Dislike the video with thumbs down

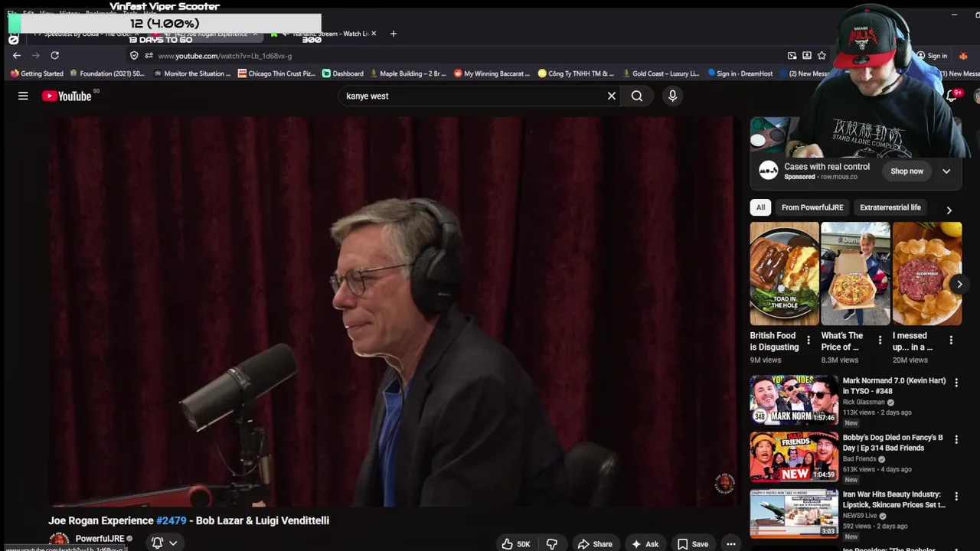(551, 544)
